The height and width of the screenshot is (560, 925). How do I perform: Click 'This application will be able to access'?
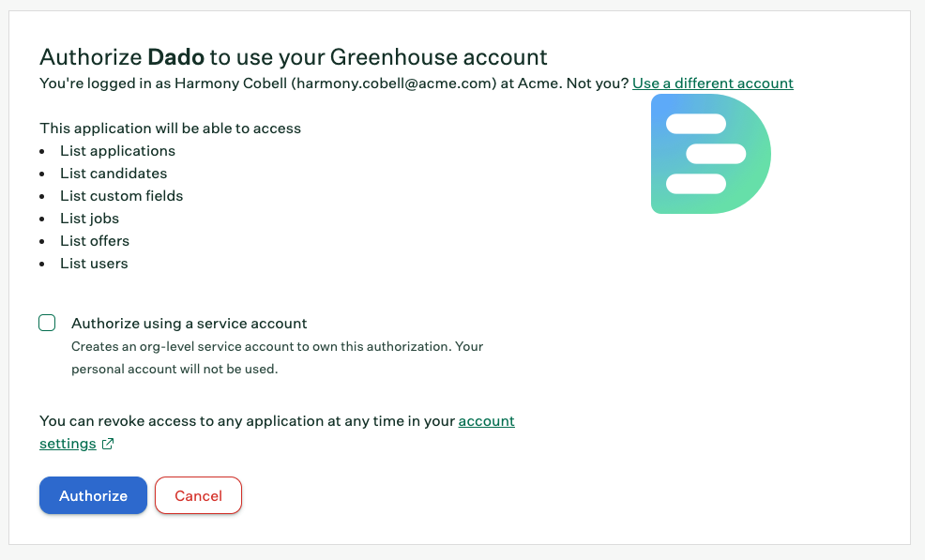171,129
